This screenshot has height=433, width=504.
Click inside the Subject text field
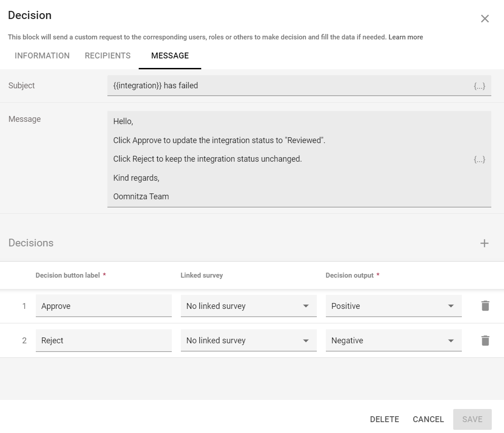point(272,86)
